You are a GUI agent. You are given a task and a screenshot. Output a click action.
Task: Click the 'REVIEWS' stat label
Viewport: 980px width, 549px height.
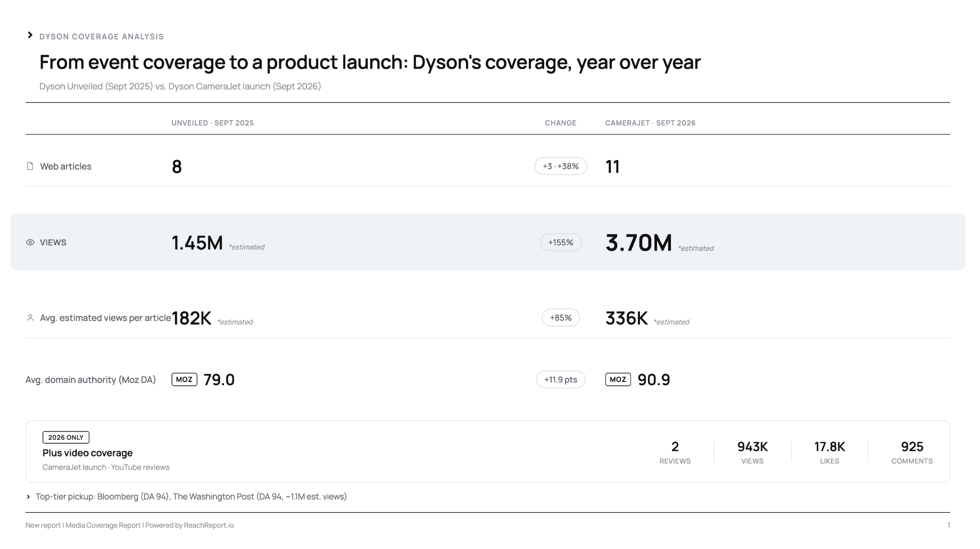point(675,461)
